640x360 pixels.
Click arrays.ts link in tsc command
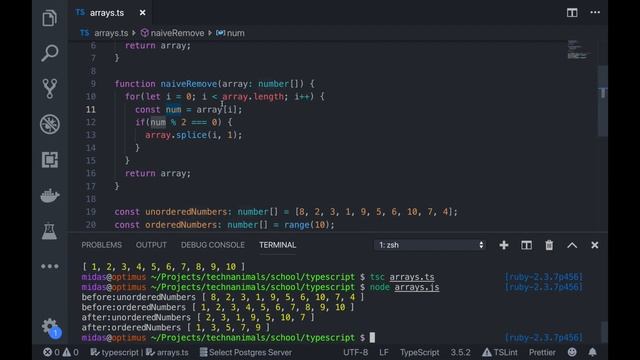tap(411, 277)
